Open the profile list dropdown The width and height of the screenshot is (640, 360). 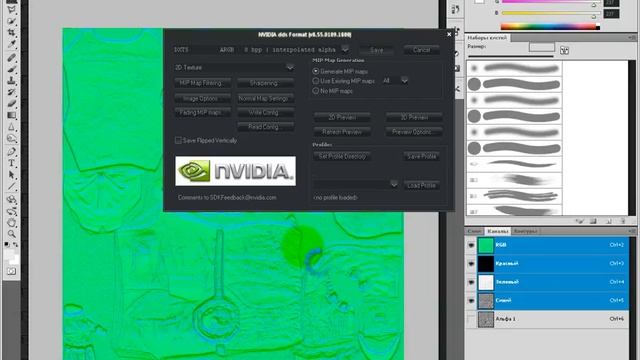394,184
